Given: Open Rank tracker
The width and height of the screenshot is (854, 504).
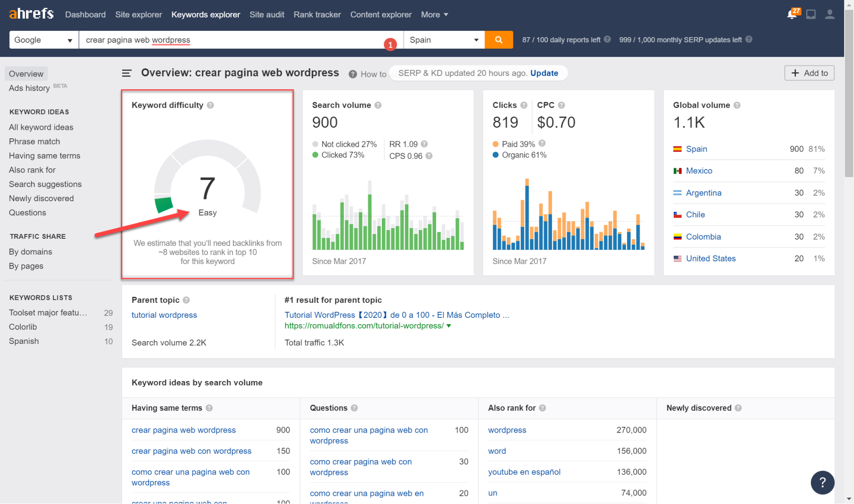Looking at the screenshot, I should pyautogui.click(x=317, y=15).
